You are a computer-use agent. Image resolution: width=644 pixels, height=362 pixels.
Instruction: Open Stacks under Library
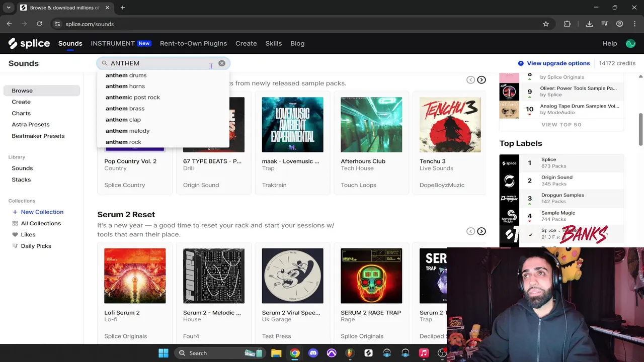pos(21,179)
